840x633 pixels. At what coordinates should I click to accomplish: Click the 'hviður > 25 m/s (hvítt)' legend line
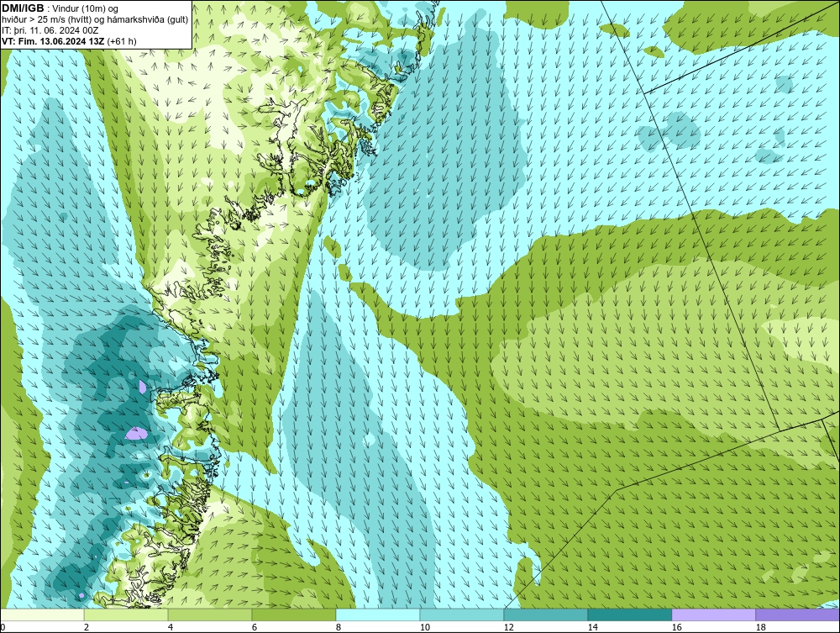point(46,20)
